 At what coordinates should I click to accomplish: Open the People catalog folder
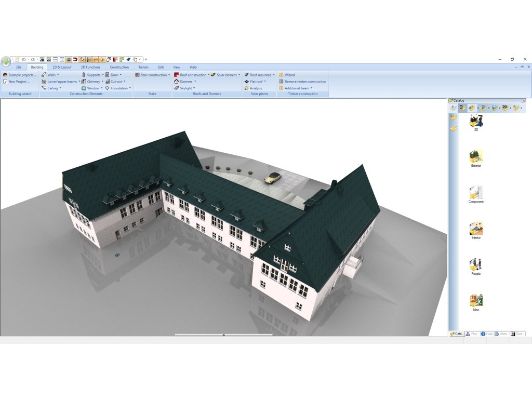click(476, 264)
